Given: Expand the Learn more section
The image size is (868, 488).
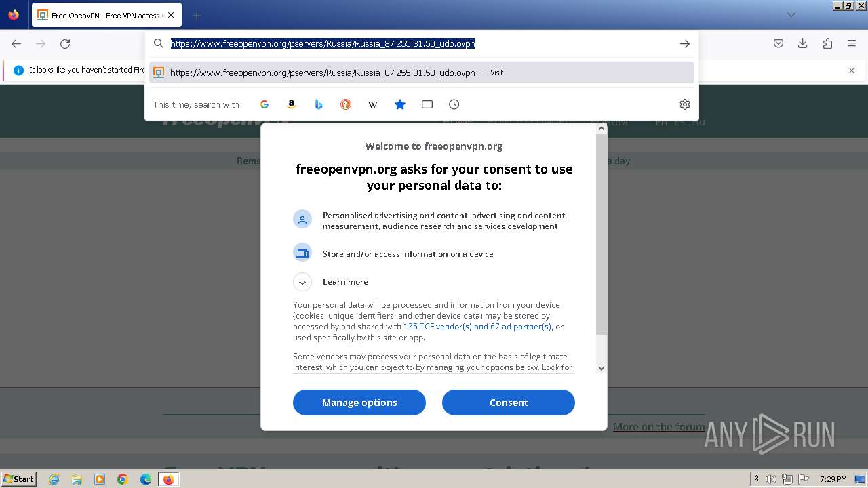Looking at the screenshot, I should click(302, 282).
